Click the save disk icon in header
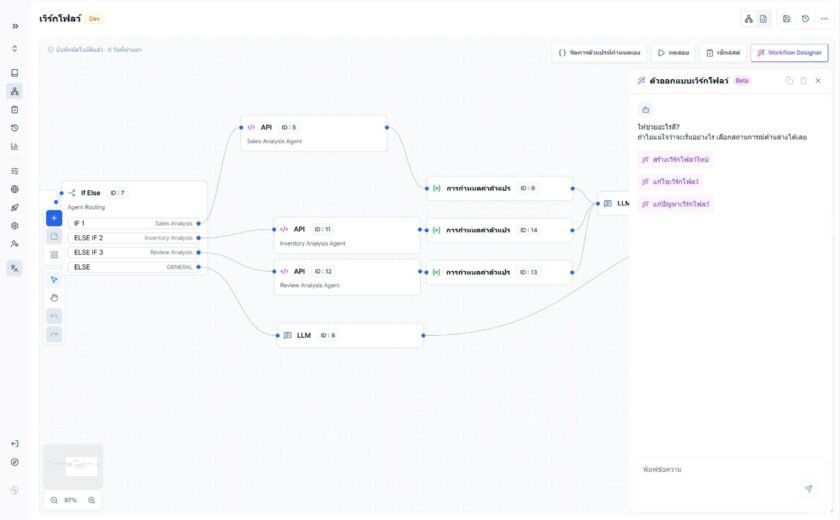 tap(786, 19)
